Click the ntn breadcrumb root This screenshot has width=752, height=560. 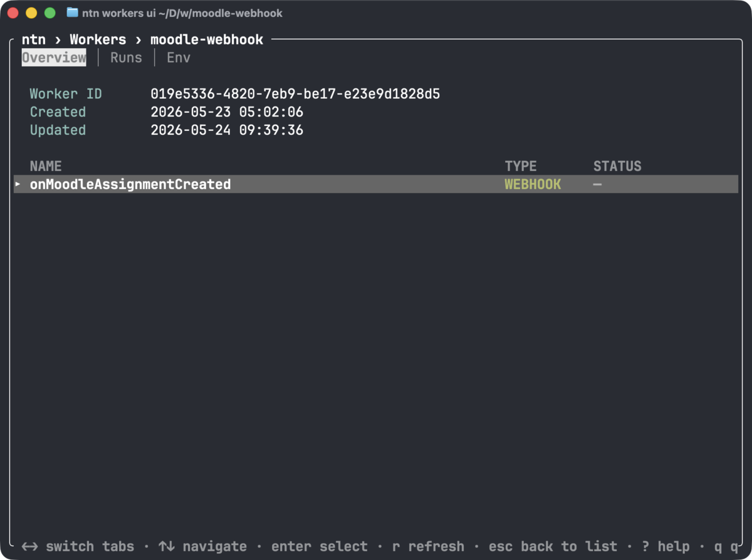pos(34,39)
